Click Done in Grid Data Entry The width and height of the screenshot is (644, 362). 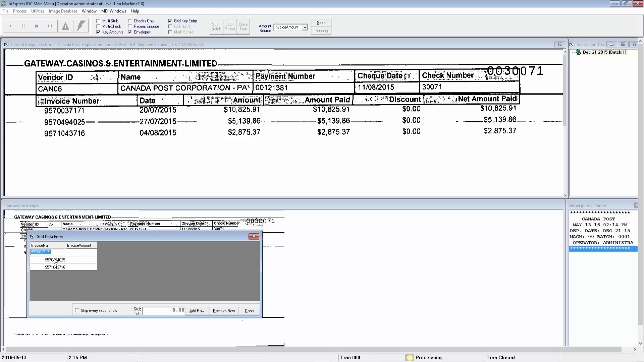pyautogui.click(x=249, y=311)
